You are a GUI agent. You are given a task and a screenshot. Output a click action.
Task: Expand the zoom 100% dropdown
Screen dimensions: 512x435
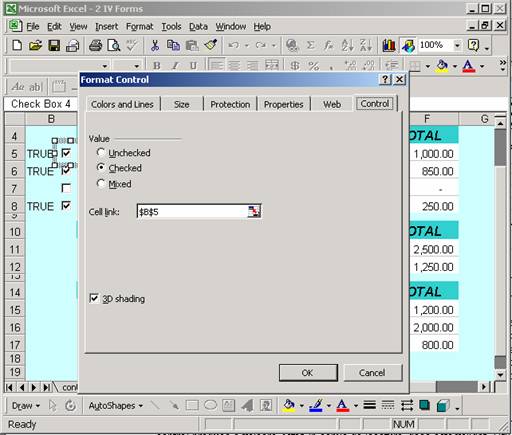457,45
